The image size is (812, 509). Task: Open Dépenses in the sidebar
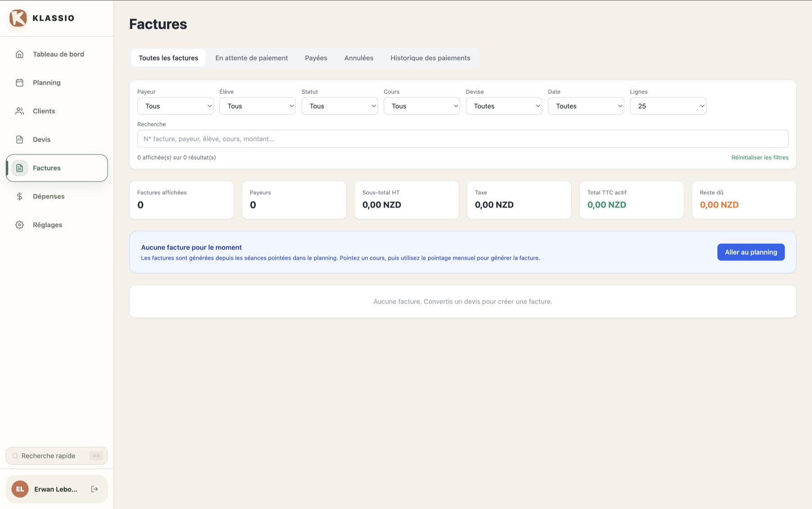(57, 196)
